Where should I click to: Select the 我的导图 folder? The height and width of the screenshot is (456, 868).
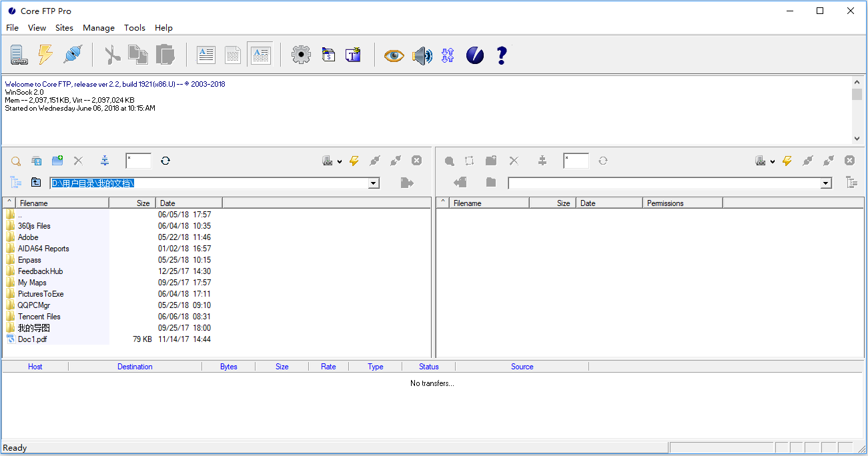(x=34, y=328)
